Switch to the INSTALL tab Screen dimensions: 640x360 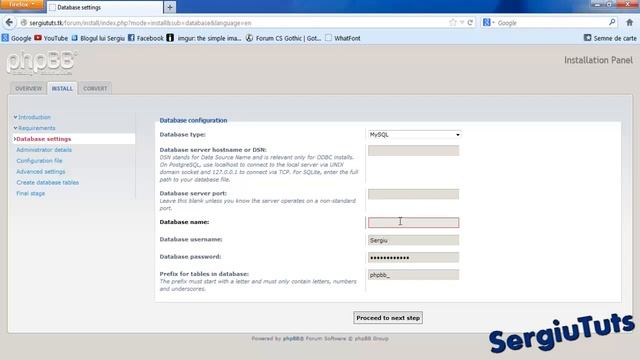point(62,89)
